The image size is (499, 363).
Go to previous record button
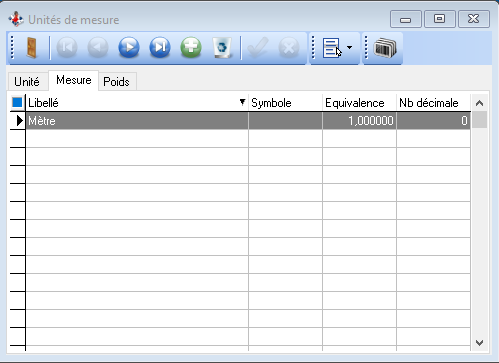pyautogui.click(x=98, y=48)
